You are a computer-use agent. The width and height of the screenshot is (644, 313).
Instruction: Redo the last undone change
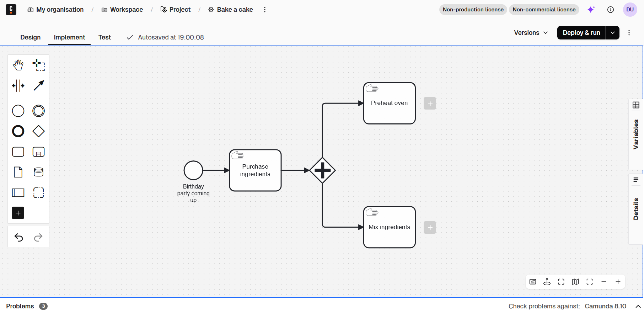point(38,237)
